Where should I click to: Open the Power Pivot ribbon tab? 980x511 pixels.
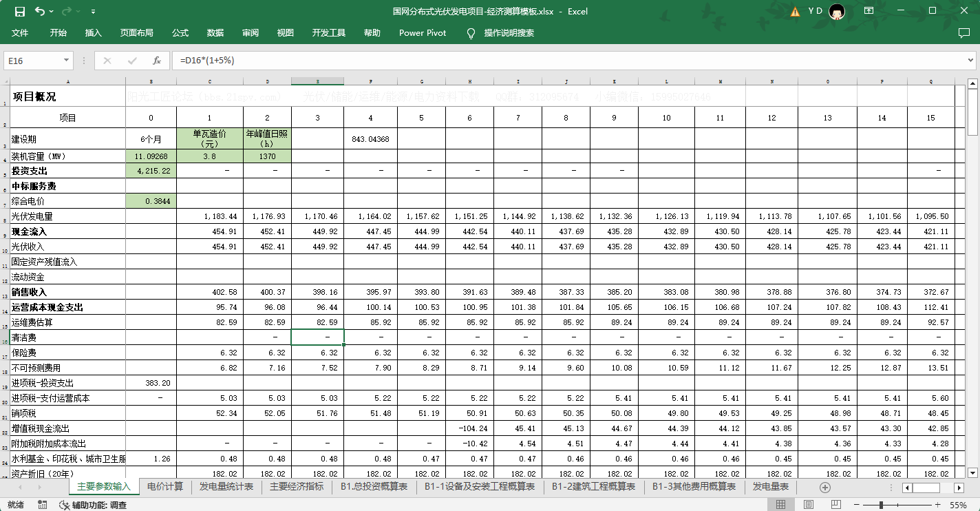point(423,32)
